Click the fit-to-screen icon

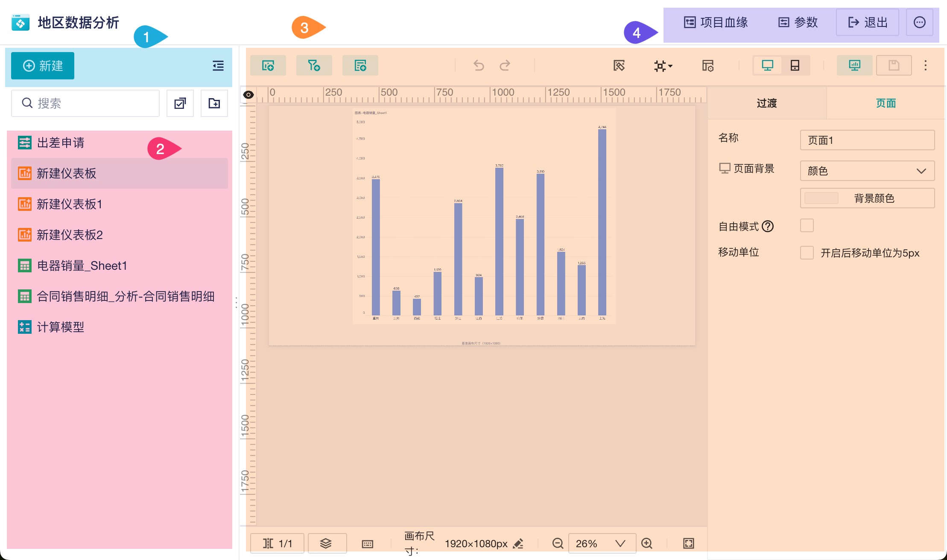688,543
